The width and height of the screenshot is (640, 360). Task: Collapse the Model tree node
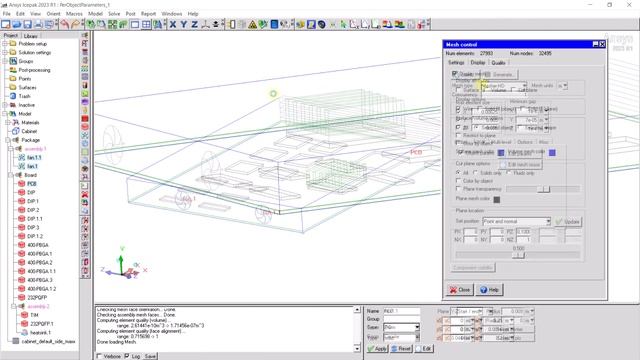[x=5, y=114]
